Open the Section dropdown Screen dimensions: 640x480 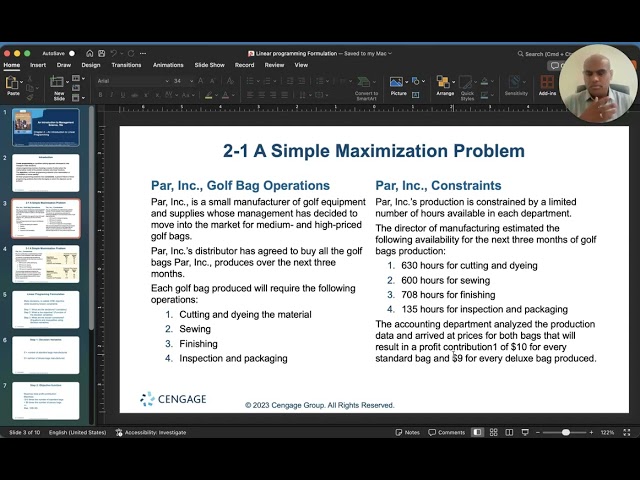78,98
